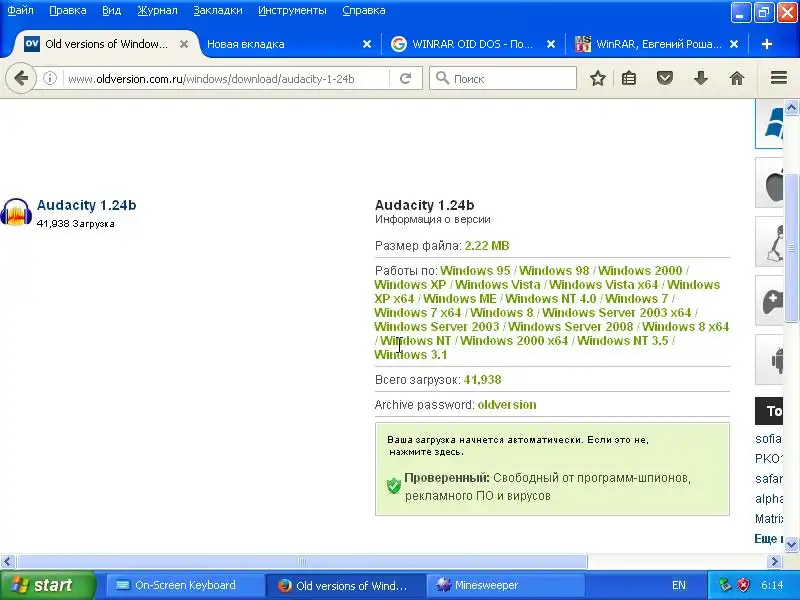
Task: Select the Linux penguin sidebar icon
Action: (x=769, y=242)
